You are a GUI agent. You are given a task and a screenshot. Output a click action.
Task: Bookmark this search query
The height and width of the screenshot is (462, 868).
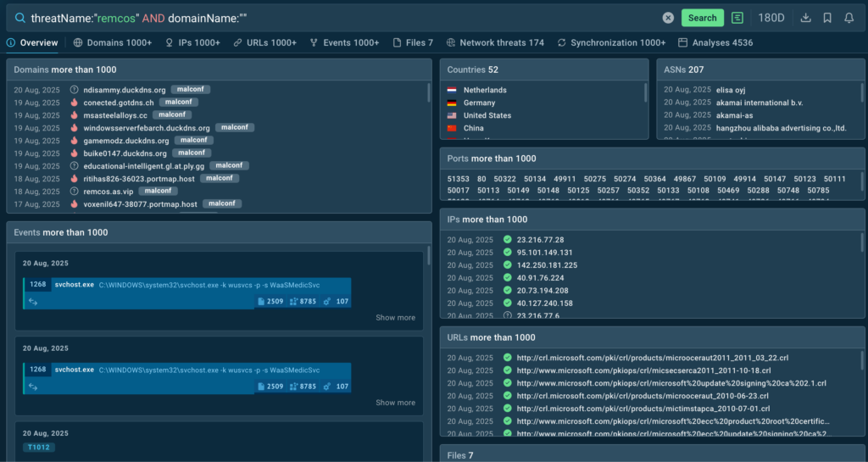[827, 18]
